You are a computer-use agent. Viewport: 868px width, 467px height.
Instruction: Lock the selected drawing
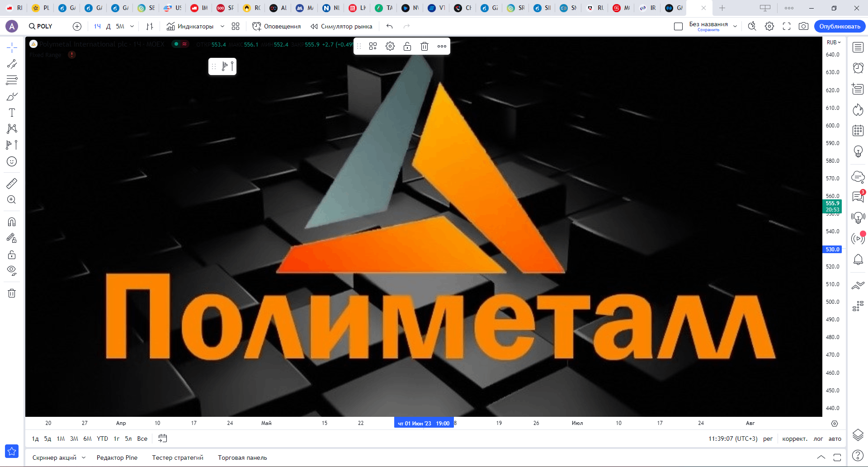point(407,46)
